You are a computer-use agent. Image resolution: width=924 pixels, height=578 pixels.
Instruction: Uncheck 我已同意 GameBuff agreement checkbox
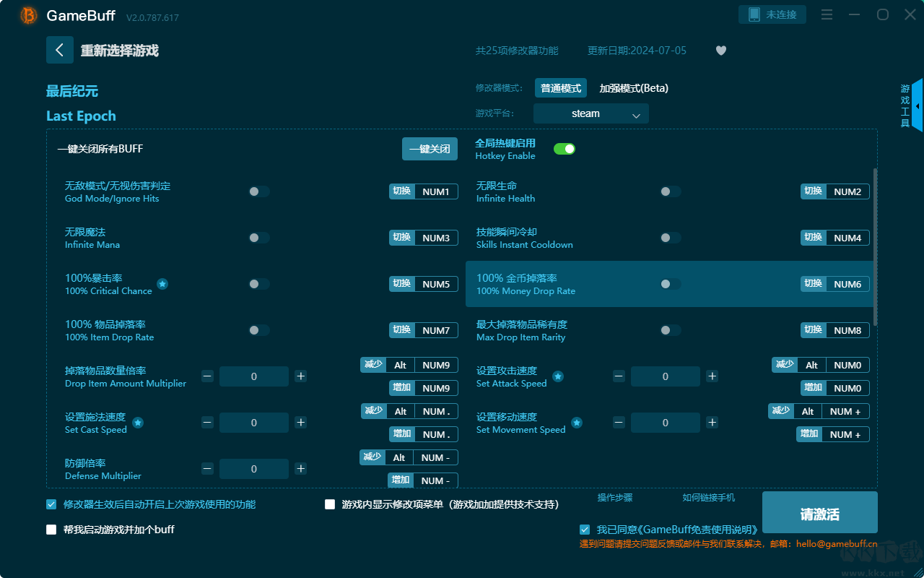[585, 530]
